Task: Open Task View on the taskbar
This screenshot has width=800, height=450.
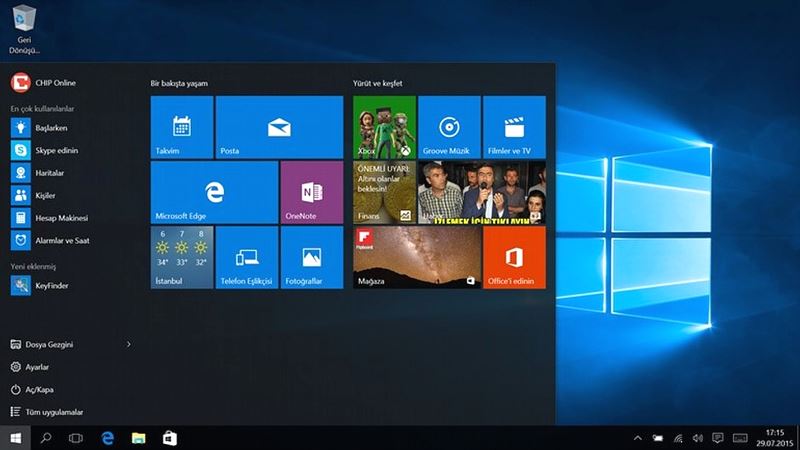Action: pos(76,438)
